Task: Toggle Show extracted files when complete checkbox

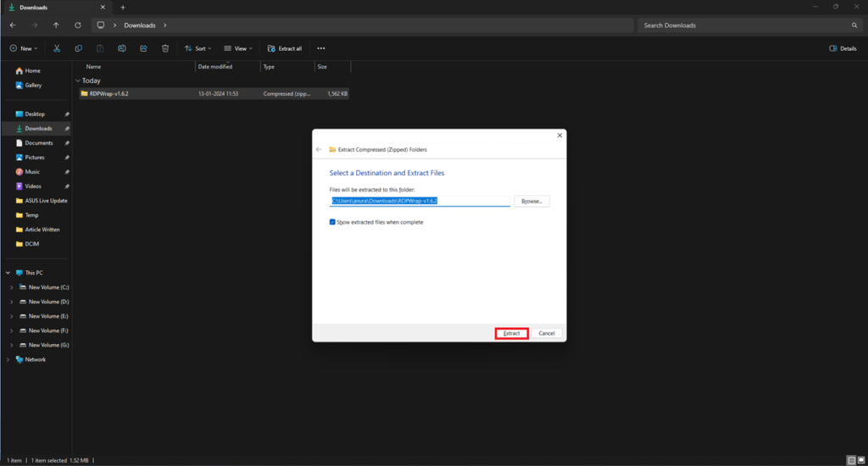Action: [x=332, y=222]
